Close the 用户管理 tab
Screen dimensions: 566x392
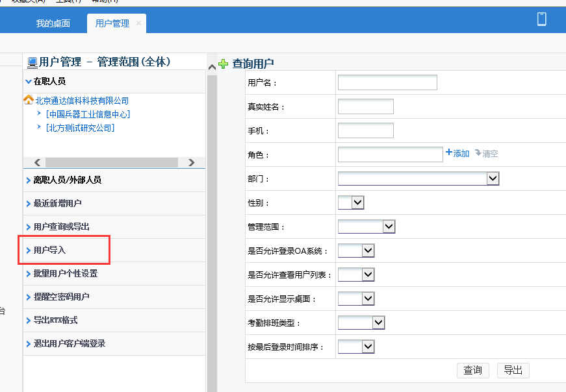[138, 23]
